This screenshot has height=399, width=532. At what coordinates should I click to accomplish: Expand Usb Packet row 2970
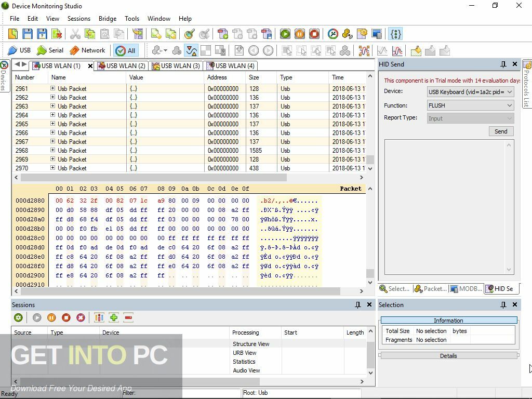(52, 168)
